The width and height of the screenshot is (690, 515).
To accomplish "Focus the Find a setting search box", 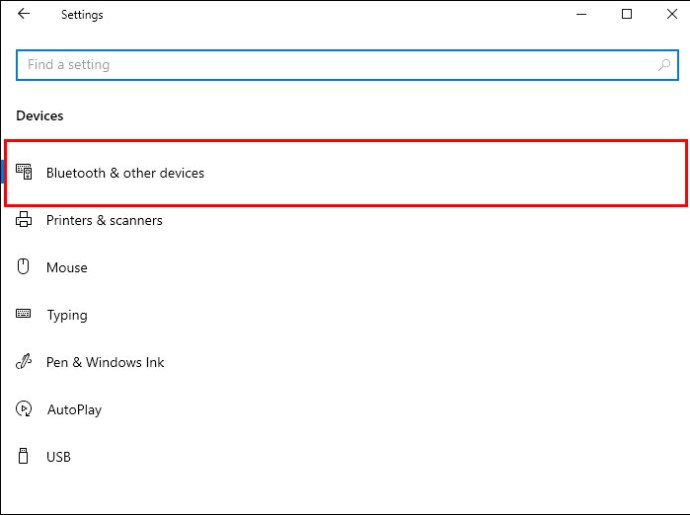I will point(347,65).
